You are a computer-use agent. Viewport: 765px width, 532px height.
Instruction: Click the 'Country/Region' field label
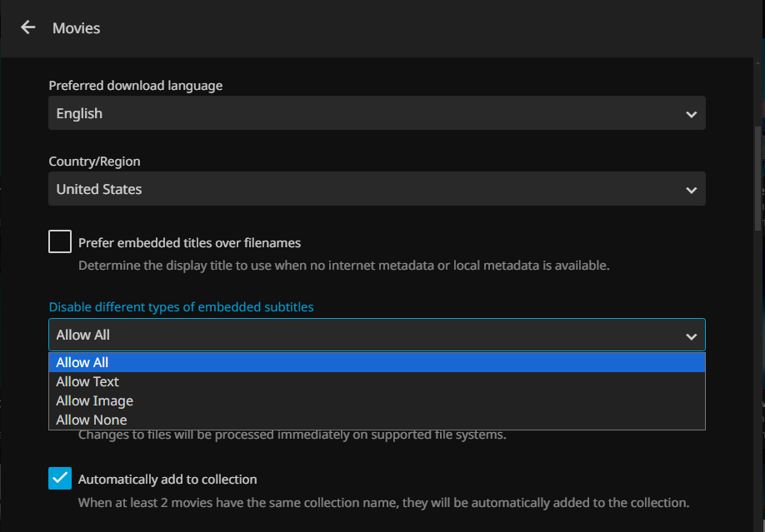click(94, 162)
